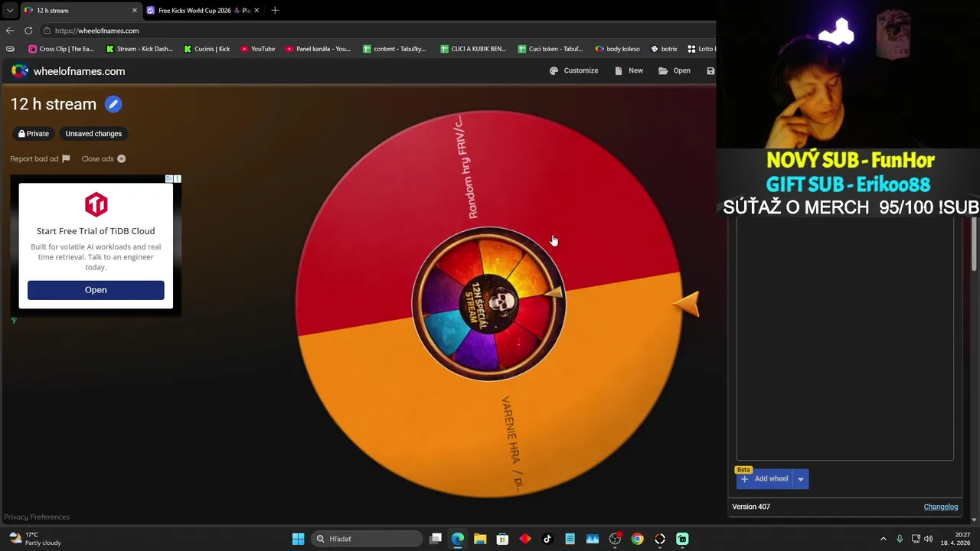Reload the page

pyautogui.click(x=28, y=31)
